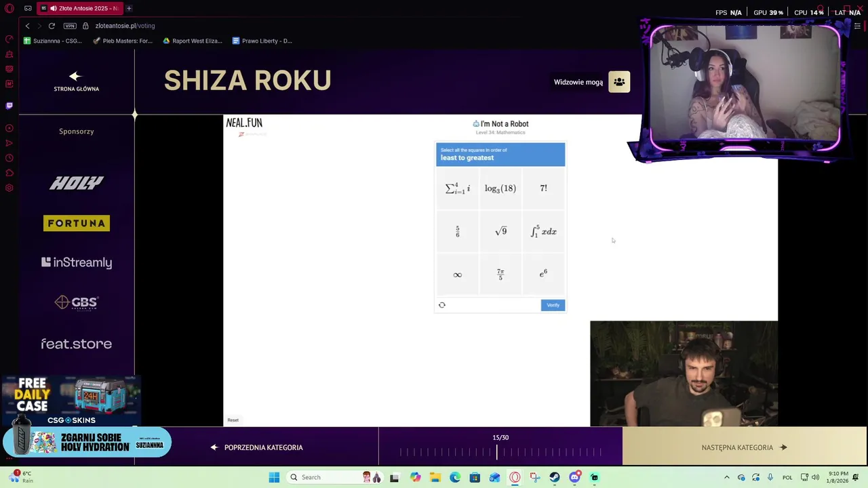Click the Holy Hydration banner
Screen dimensions: 868x488
87,443
